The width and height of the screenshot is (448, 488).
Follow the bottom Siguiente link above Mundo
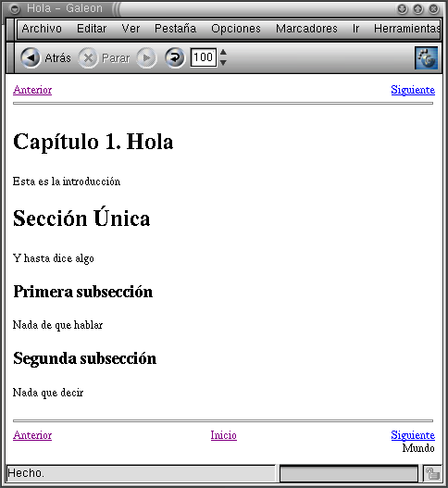pos(413,435)
